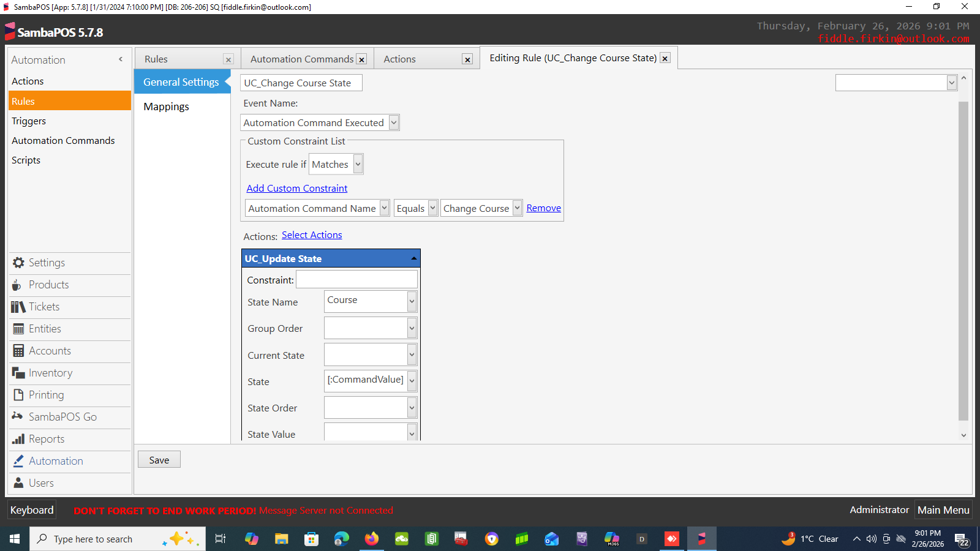The width and height of the screenshot is (980, 551).
Task: Collapse the UC_Update State action panel
Action: [x=414, y=258]
